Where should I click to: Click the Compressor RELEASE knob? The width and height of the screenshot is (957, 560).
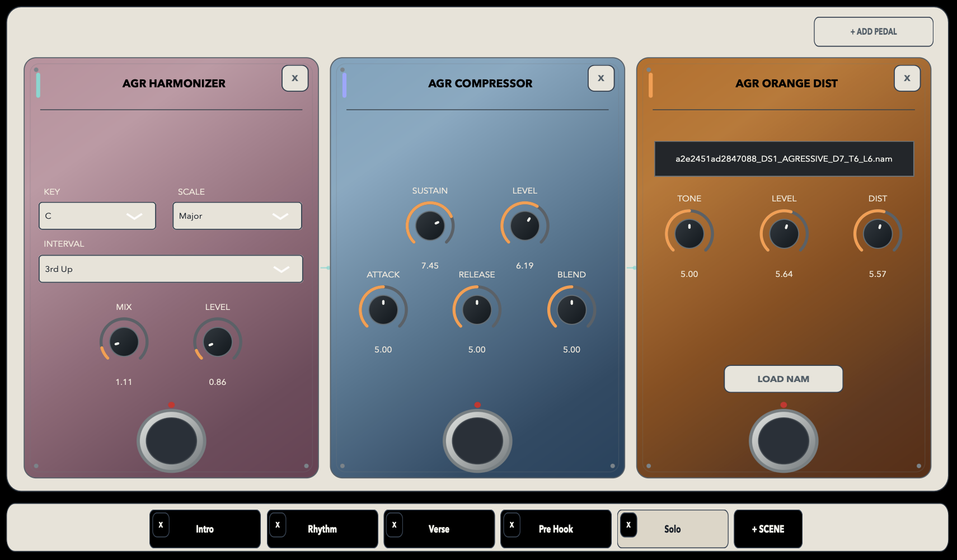click(477, 309)
